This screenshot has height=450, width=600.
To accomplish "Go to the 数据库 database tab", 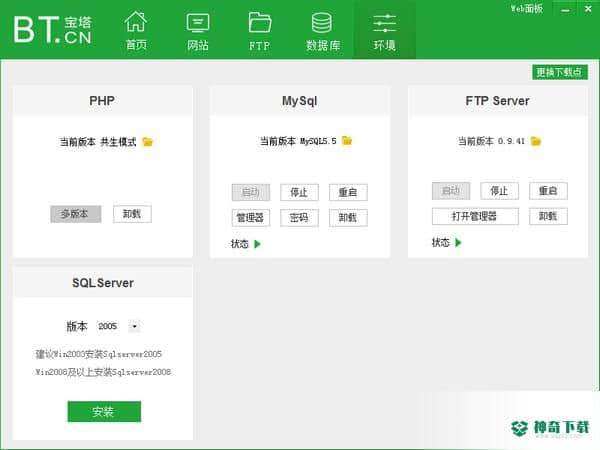I will tap(322, 31).
